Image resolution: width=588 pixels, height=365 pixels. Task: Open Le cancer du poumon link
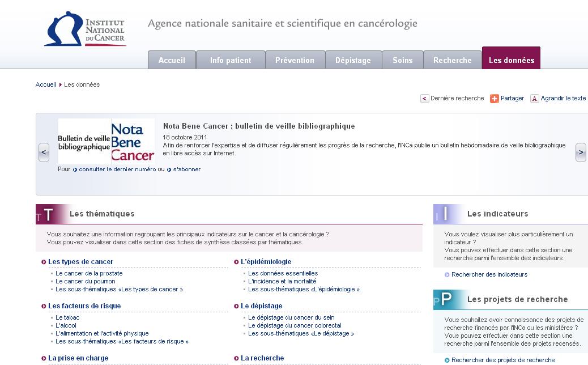(86, 281)
